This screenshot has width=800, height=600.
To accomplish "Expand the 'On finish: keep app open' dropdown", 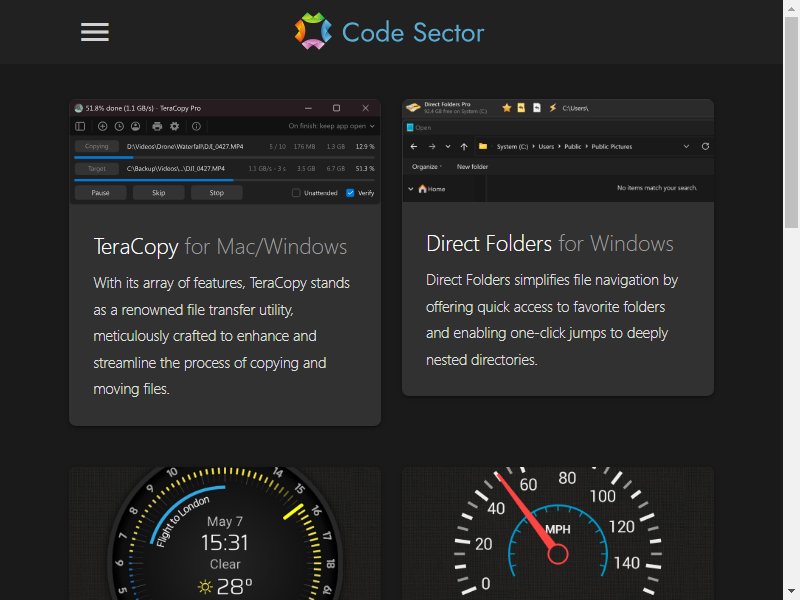I will pos(332,126).
